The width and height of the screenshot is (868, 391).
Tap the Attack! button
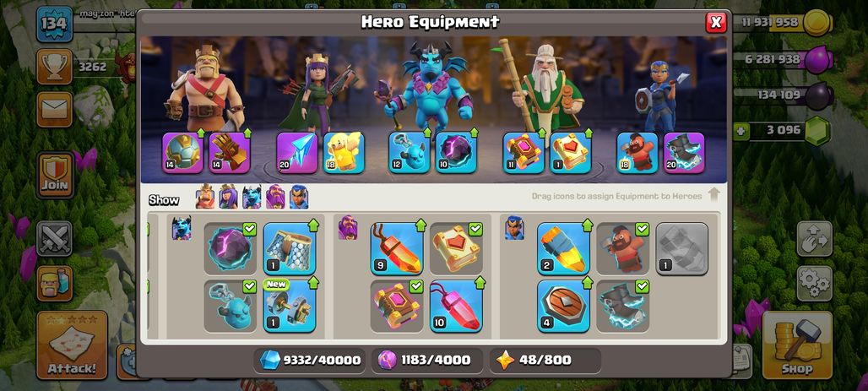click(x=72, y=345)
